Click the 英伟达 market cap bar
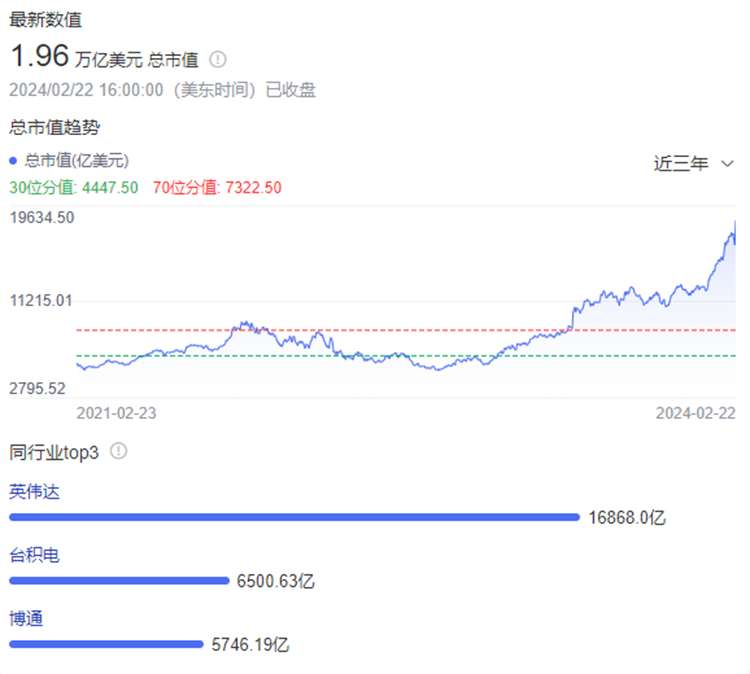750x674 pixels. [294, 517]
